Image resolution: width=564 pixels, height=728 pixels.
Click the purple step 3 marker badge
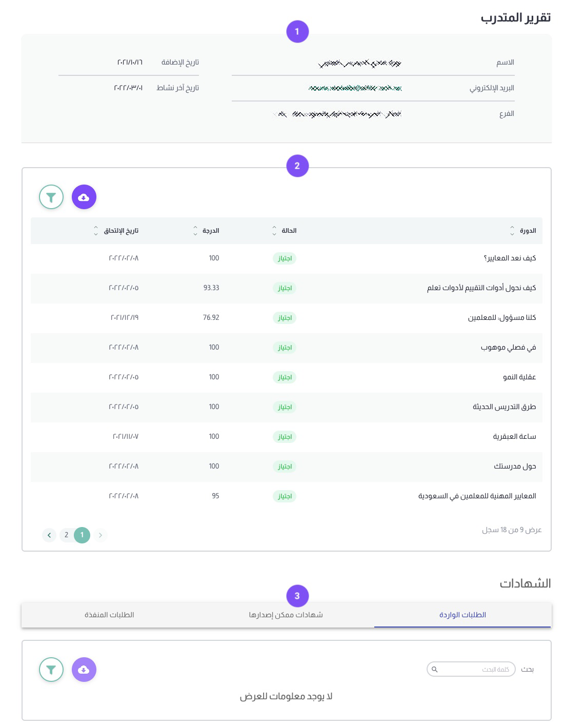pos(297,596)
